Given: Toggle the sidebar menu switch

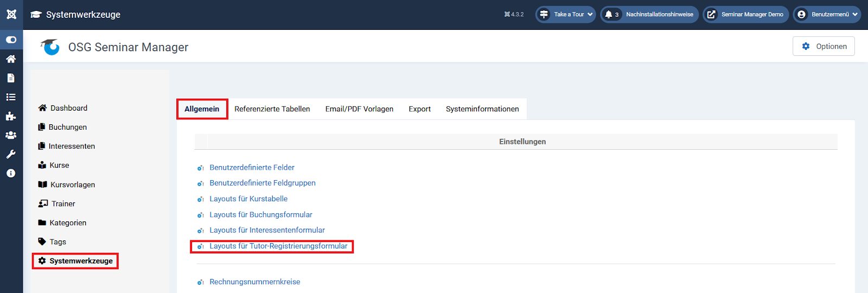Looking at the screenshot, I should (11, 40).
